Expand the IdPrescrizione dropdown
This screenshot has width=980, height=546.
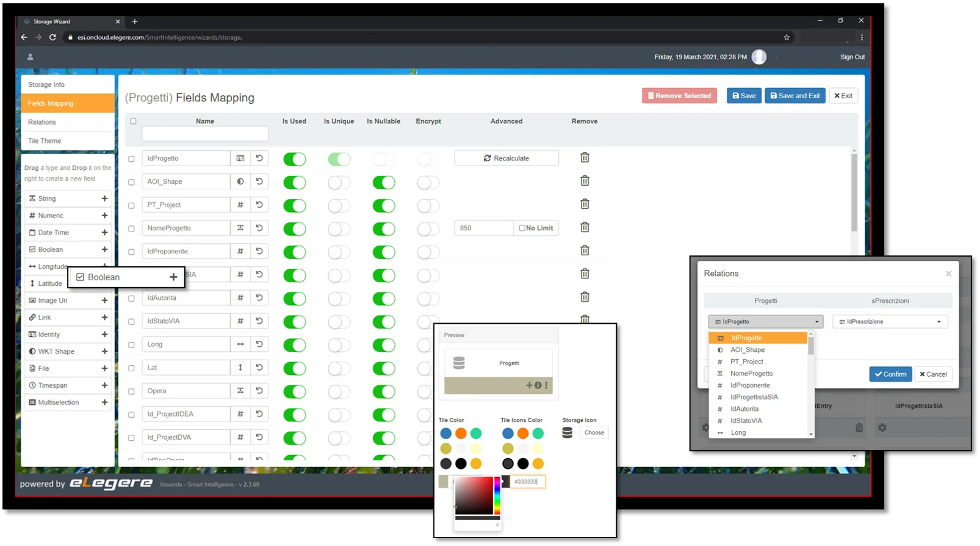[x=890, y=321]
